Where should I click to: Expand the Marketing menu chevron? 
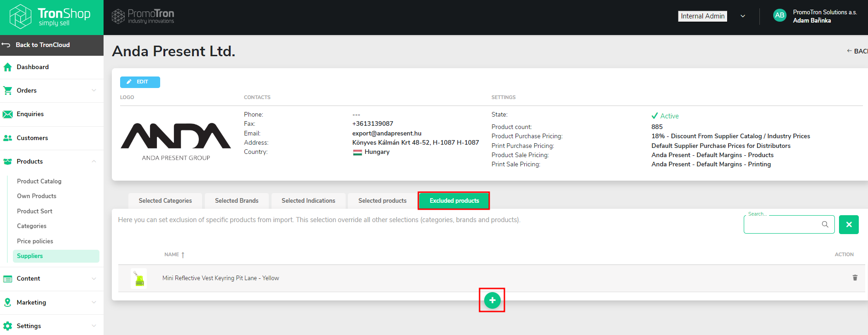coord(94,302)
